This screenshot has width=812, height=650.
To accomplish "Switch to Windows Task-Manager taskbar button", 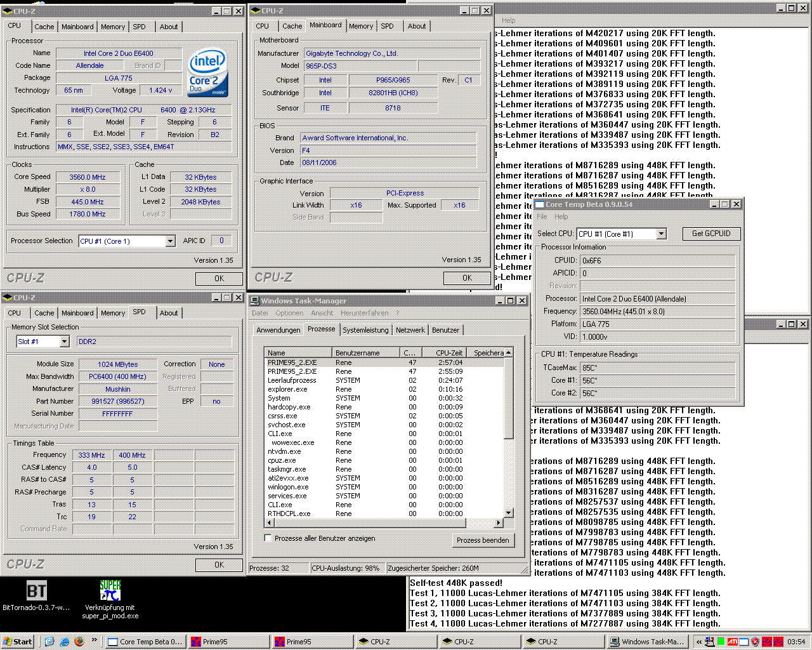I will pyautogui.click(x=647, y=642).
